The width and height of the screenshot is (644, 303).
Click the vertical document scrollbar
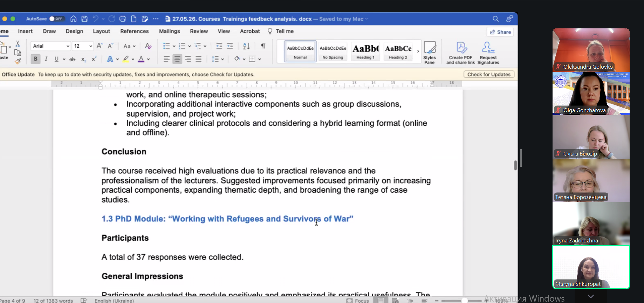pyautogui.click(x=515, y=165)
